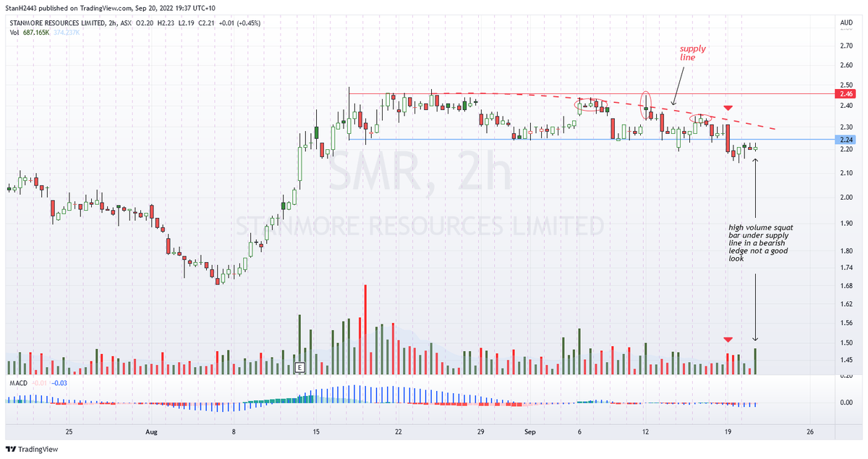The image size is (868, 459).
Task: Click the MACD indicator label
Action: pos(18,382)
